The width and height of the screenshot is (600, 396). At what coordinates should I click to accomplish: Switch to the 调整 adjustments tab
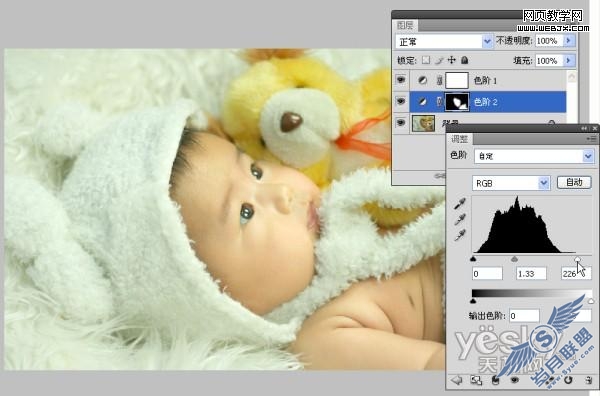point(459,139)
